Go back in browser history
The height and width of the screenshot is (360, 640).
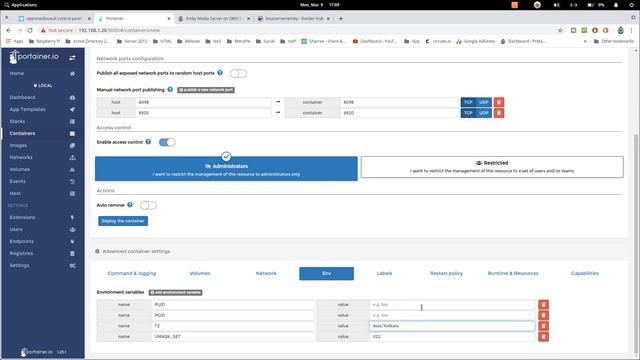pyautogui.click(x=9, y=30)
